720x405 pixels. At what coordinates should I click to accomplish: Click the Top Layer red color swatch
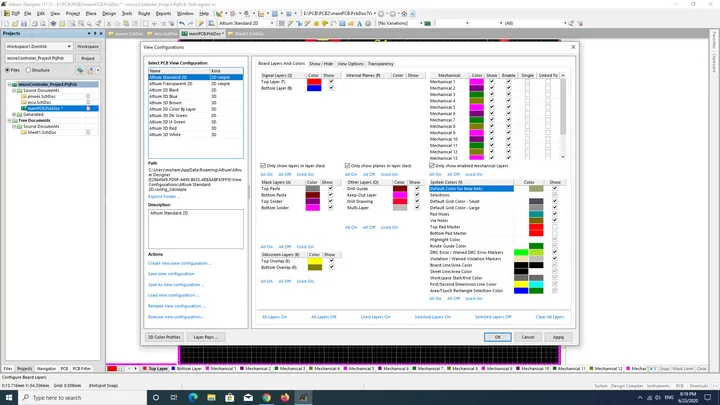pos(314,82)
